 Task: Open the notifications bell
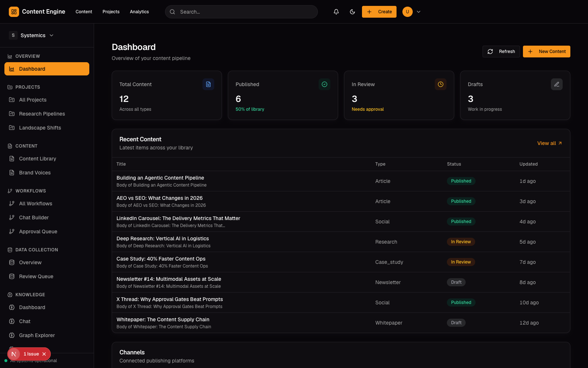click(x=336, y=12)
